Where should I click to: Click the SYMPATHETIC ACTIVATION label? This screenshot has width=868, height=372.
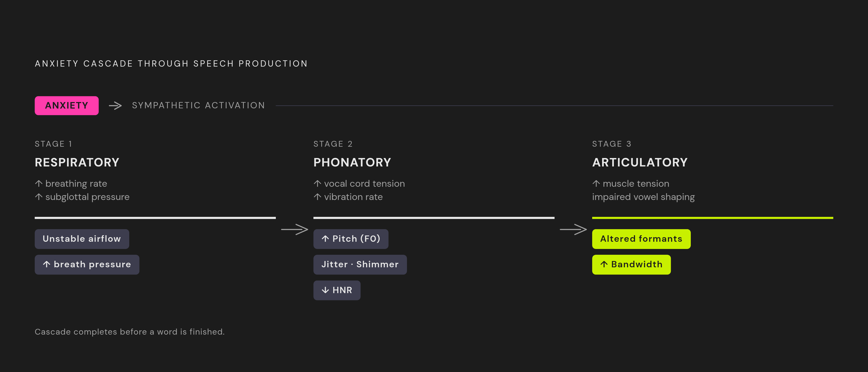click(x=198, y=106)
